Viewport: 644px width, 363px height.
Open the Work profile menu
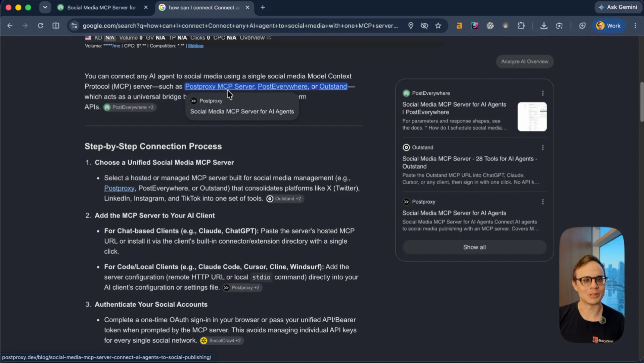(x=609, y=26)
